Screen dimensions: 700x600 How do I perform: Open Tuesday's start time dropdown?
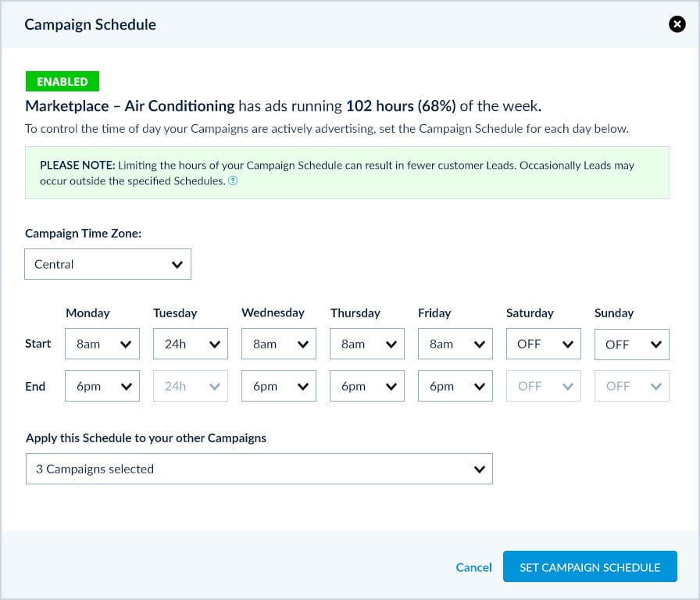point(190,344)
